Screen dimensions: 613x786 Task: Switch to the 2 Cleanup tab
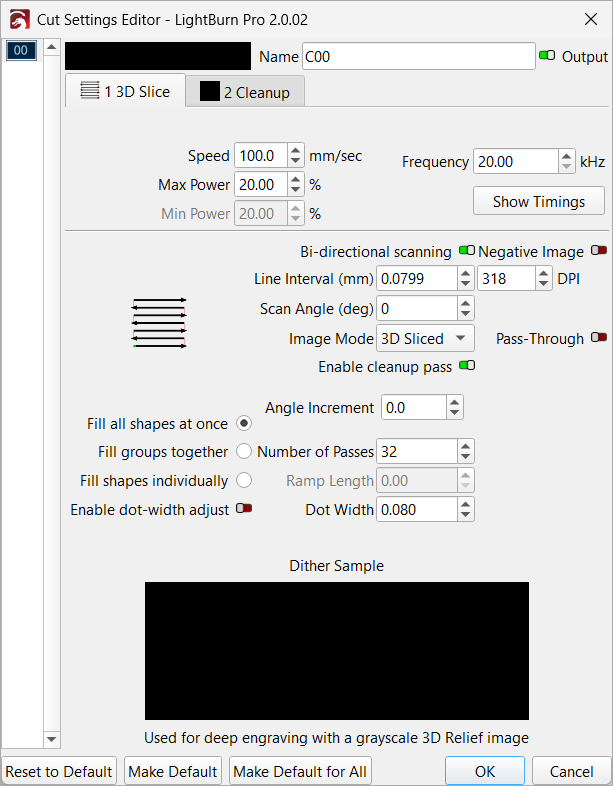[x=245, y=92]
